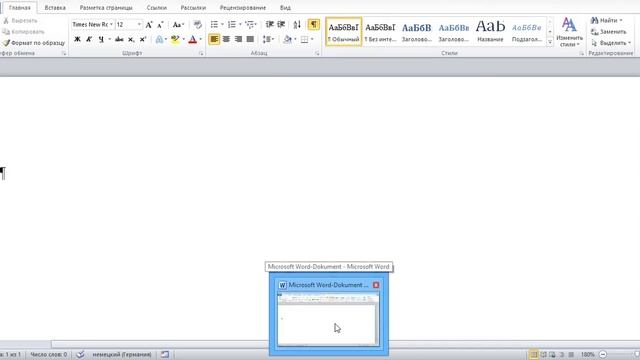Viewport: 640px width, 360px height.
Task: Close the Word taskbar preview
Action: coord(376,285)
